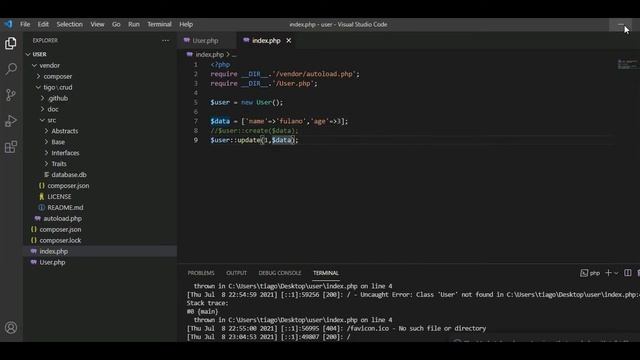The width and height of the screenshot is (640, 360).
Task: Click the new terminal plus icon
Action: 608,273
